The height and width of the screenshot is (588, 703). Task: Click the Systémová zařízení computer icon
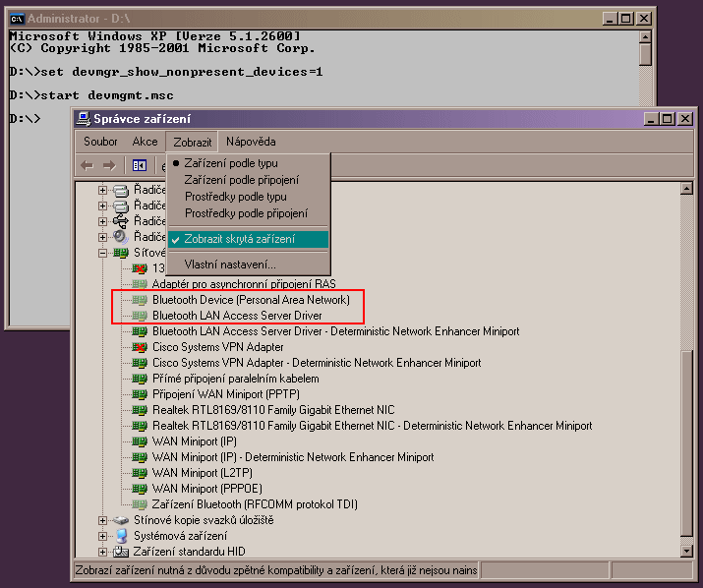coord(121,536)
